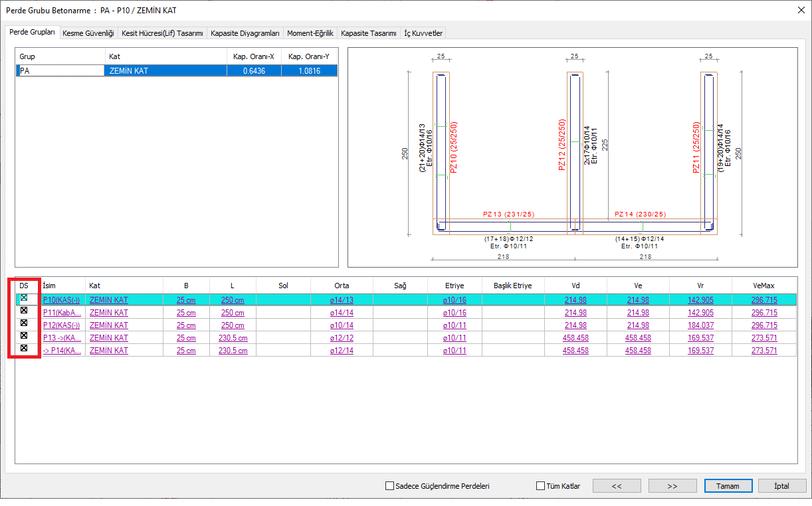Screen dimensions: 812x506
Task: Click PZ12 (25/250) label in drawing
Action: click(x=562, y=145)
